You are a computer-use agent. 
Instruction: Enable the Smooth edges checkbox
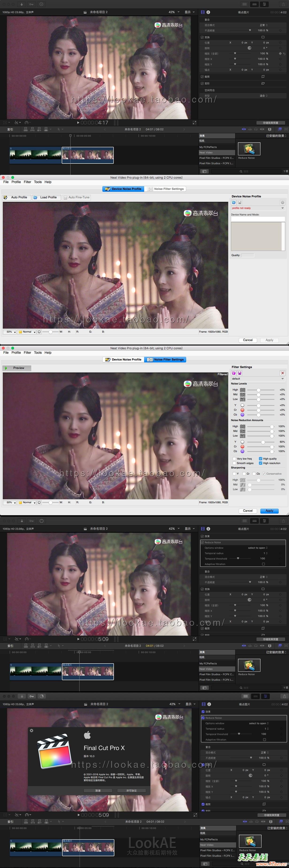point(234,463)
